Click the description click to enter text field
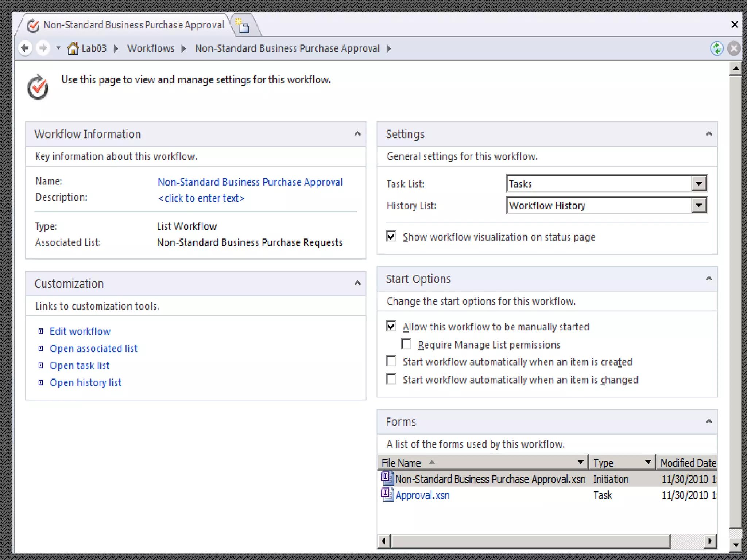This screenshot has height=560, width=747. 201,198
